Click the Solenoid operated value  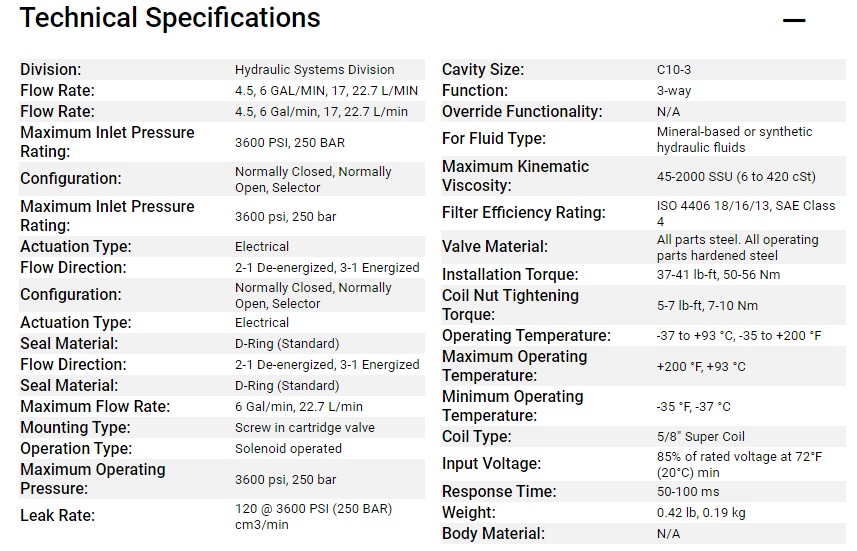coord(288,449)
